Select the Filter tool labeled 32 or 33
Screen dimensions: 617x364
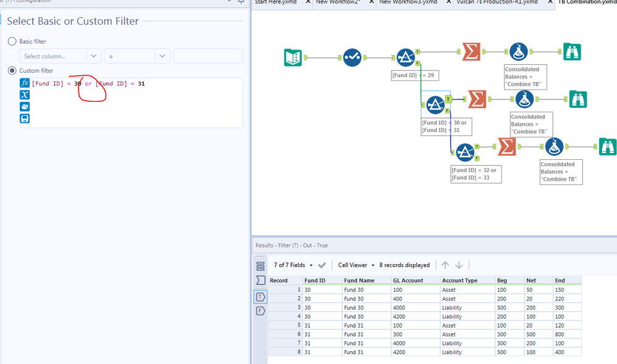[464, 152]
